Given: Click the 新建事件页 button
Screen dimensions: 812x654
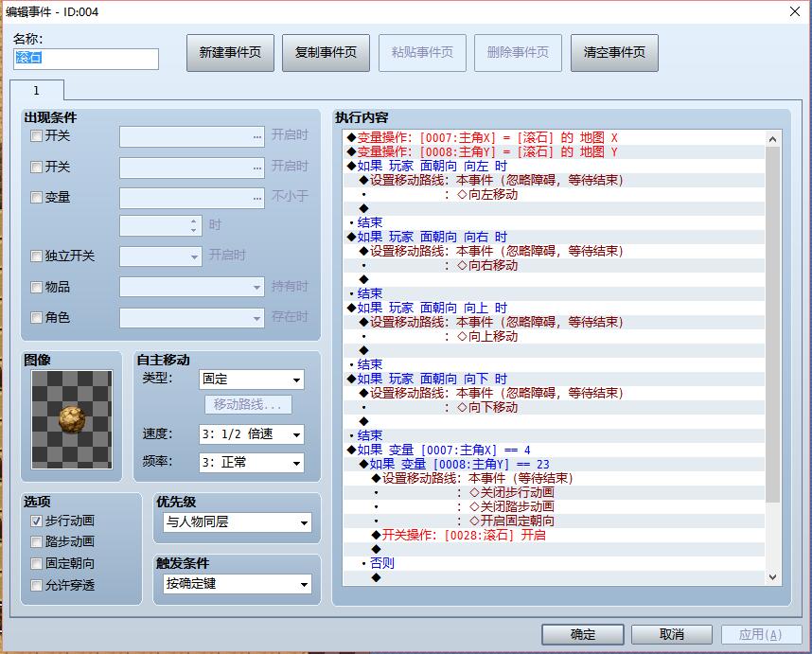Looking at the screenshot, I should (x=230, y=53).
